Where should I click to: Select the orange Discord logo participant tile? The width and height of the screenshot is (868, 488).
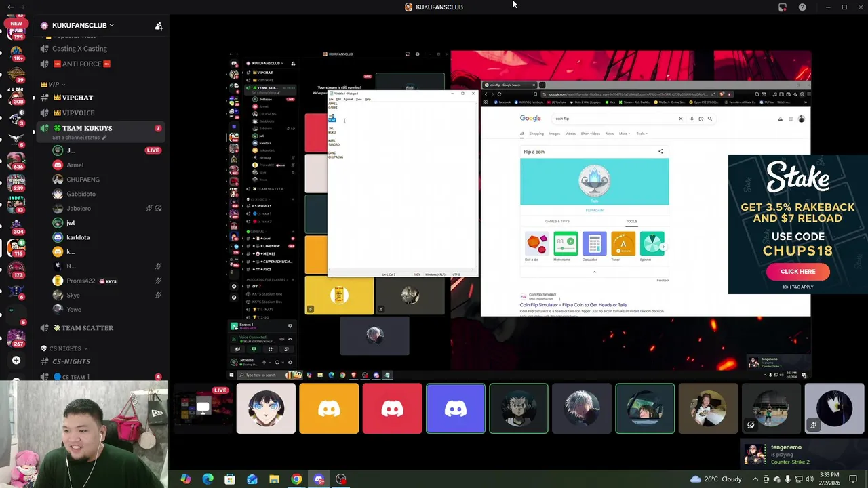329,408
